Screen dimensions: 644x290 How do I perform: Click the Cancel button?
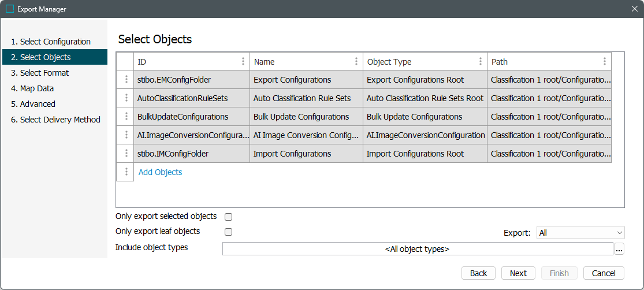(x=604, y=273)
